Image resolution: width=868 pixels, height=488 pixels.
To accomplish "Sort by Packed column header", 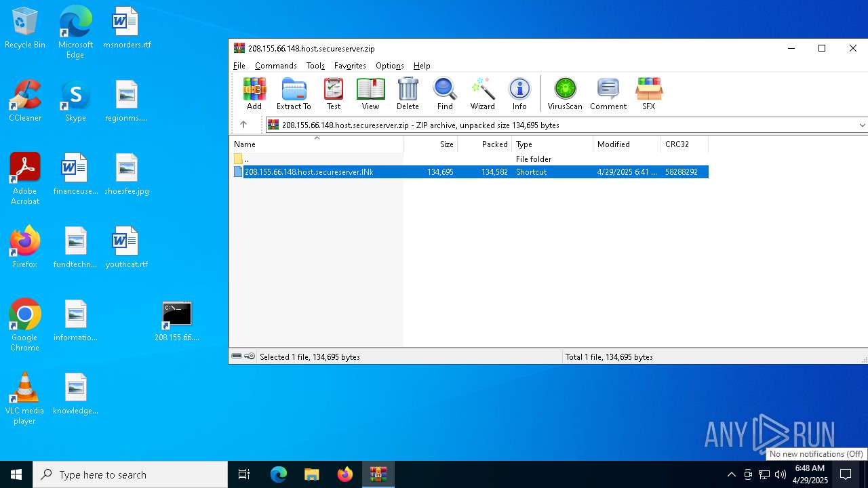I will tap(485, 144).
